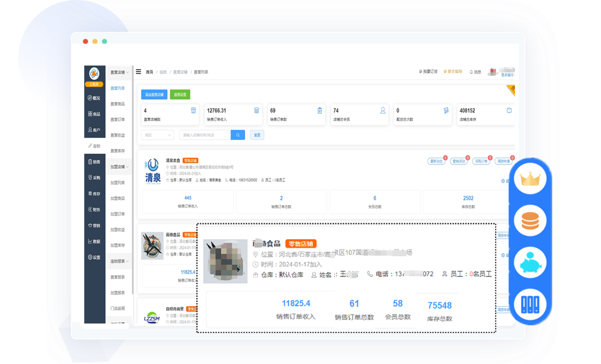Click the orange coin stack icon
The height and width of the screenshot is (364, 601).
tap(530, 221)
